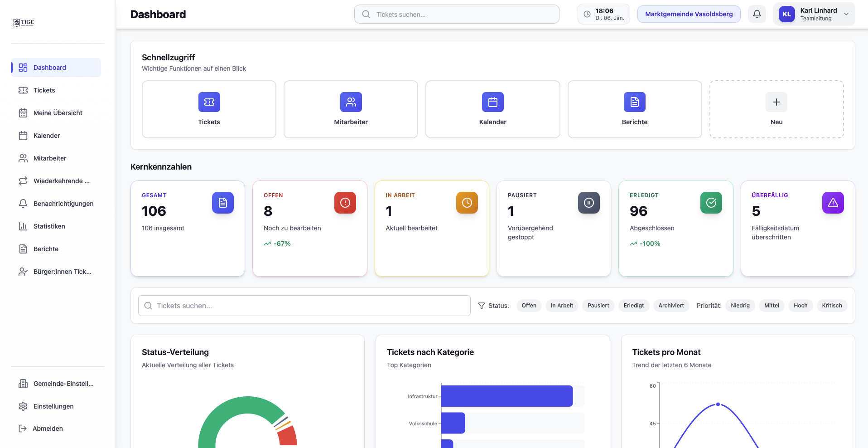Click the Infrastruktur bar in category chart
The height and width of the screenshot is (448, 868).
[507, 396]
